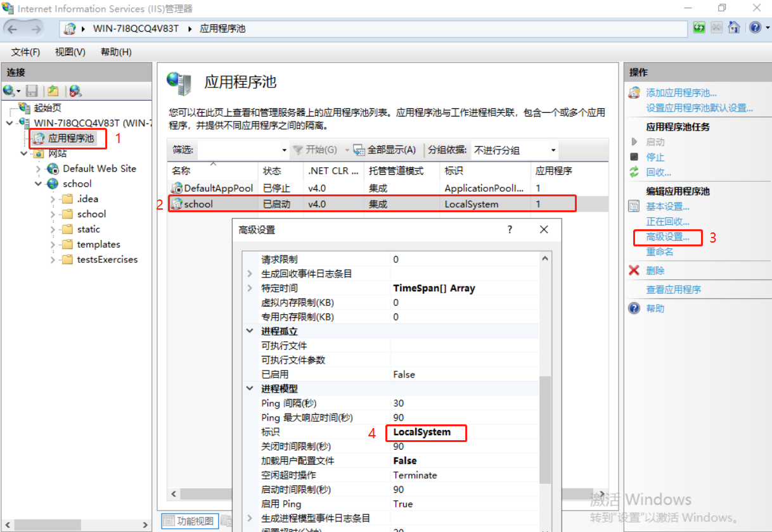Click the Forward navigation arrow
Viewport: 772px width, 532px height.
[x=36, y=29]
